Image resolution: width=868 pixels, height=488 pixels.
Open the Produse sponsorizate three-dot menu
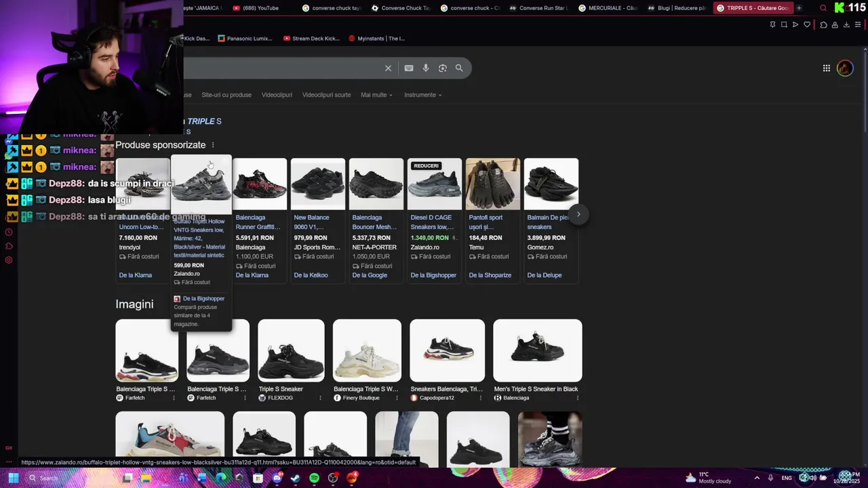click(x=213, y=145)
